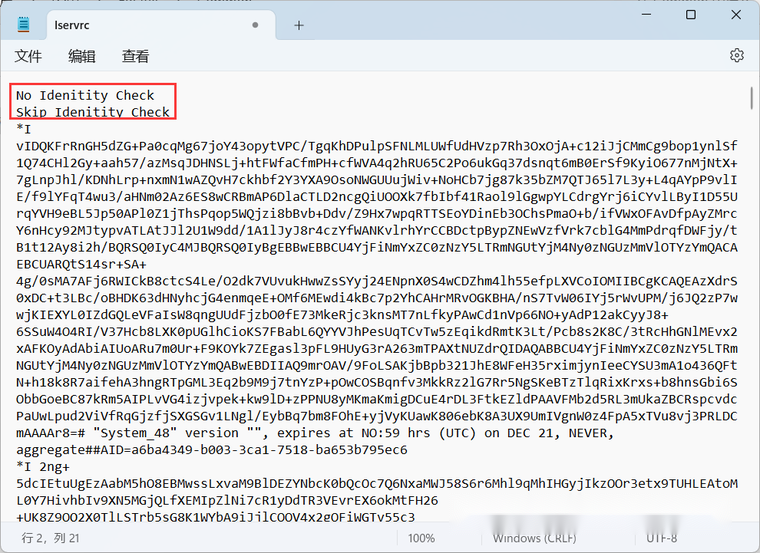Open the 查看 (View) menu
Image resolution: width=760 pixels, height=553 pixels.
(135, 56)
